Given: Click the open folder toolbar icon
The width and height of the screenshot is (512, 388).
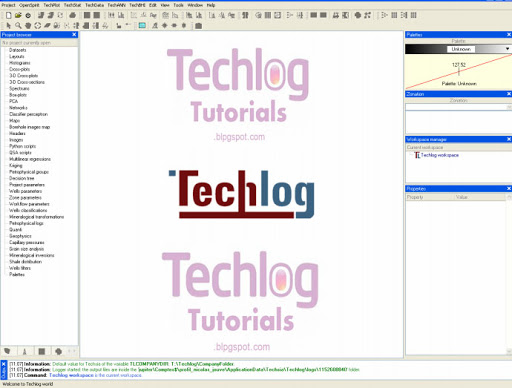Looking at the screenshot, I should pos(18,15).
